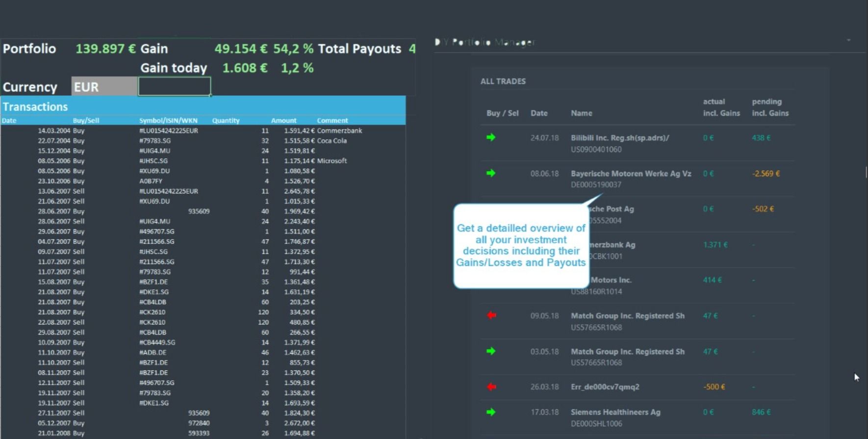Click the green buy arrow for Siemens Healthineers

(491, 412)
